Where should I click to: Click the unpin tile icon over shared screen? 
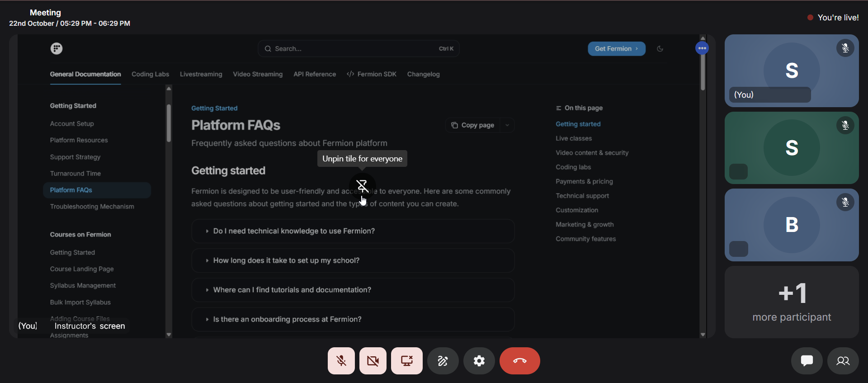click(362, 185)
